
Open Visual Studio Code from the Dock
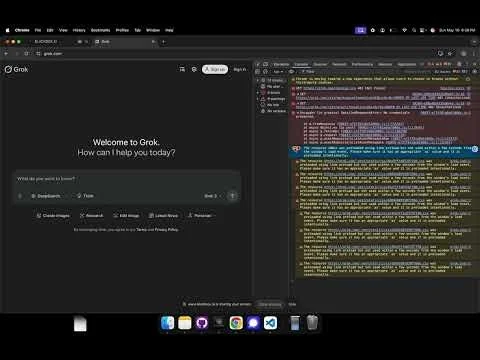[x=270, y=323]
